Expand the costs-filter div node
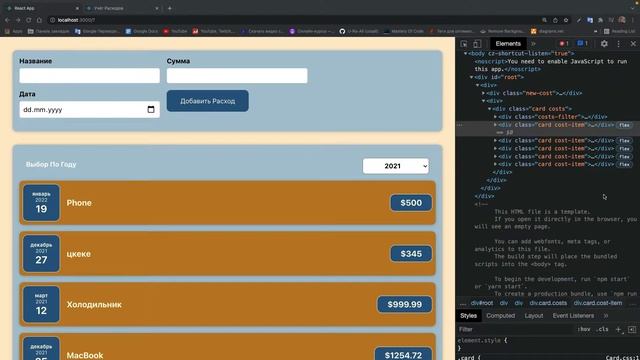The height and width of the screenshot is (360, 640). (496, 117)
